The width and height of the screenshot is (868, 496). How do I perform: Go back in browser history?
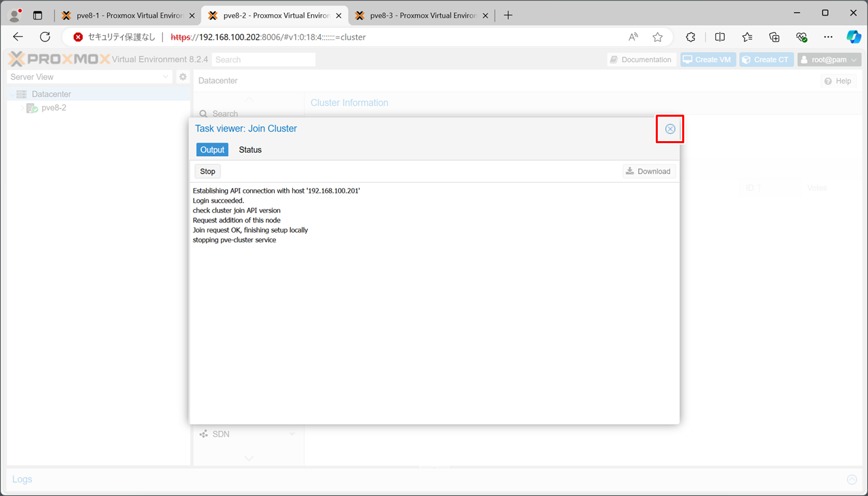(18, 37)
